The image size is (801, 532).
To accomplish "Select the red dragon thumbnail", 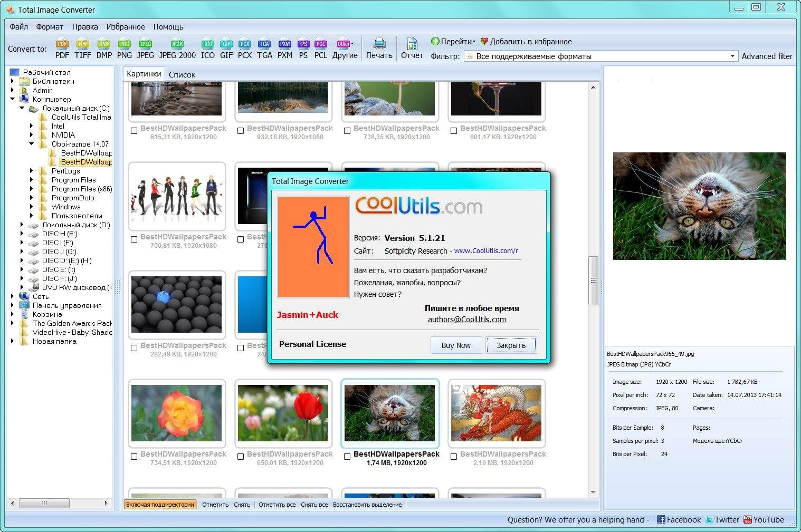I will (x=496, y=413).
